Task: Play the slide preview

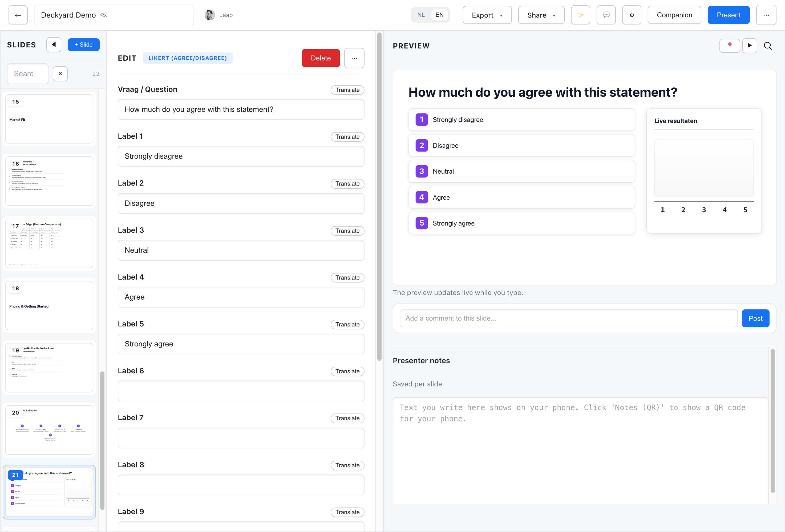Action: click(x=750, y=46)
